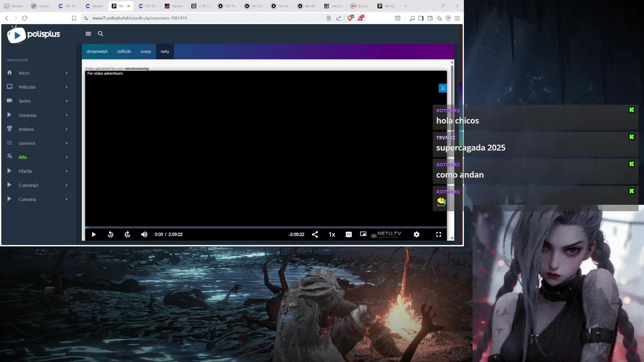
Task: Click the browser back button
Action: [7, 18]
